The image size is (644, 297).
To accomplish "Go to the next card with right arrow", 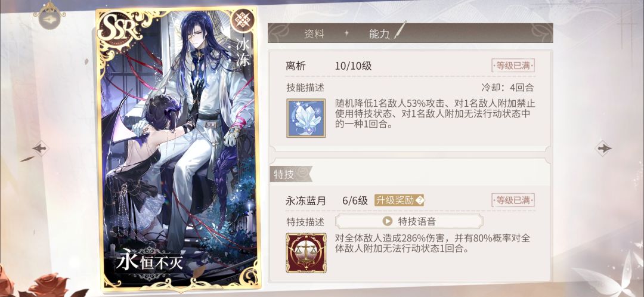I will coord(603,148).
